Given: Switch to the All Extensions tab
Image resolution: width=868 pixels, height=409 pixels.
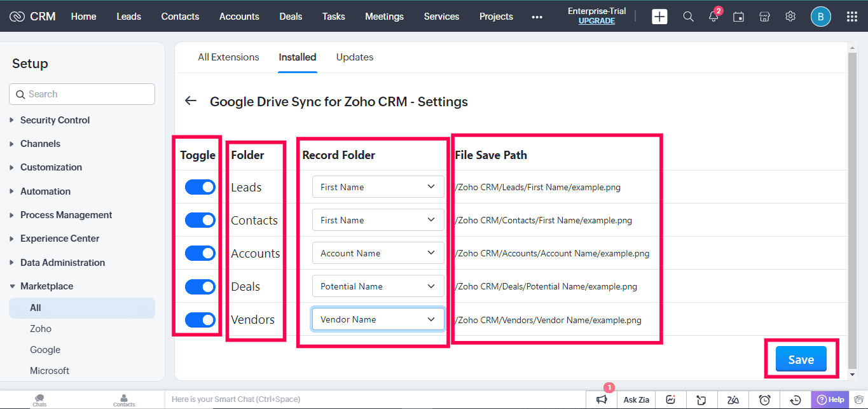Looking at the screenshot, I should tap(228, 57).
